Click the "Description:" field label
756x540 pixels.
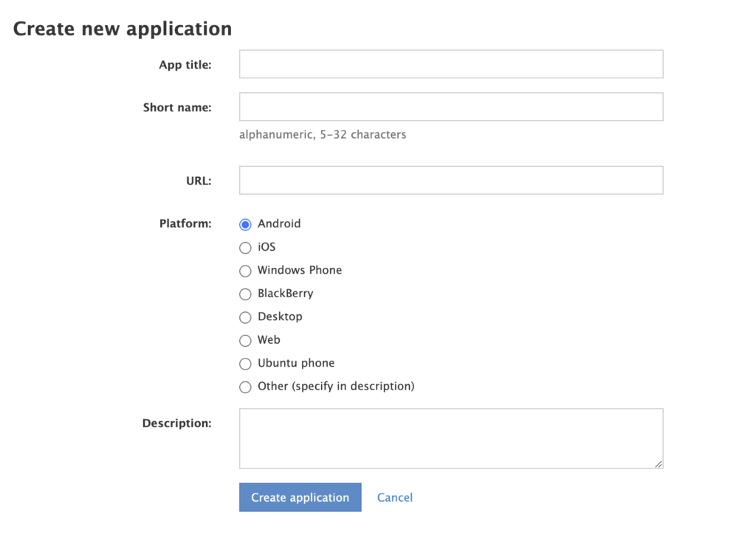click(176, 423)
